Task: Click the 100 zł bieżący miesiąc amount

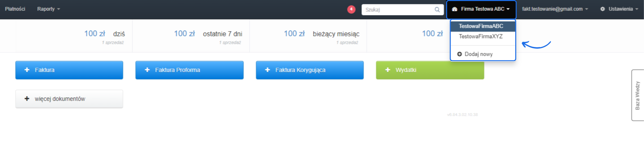Action: point(294,34)
